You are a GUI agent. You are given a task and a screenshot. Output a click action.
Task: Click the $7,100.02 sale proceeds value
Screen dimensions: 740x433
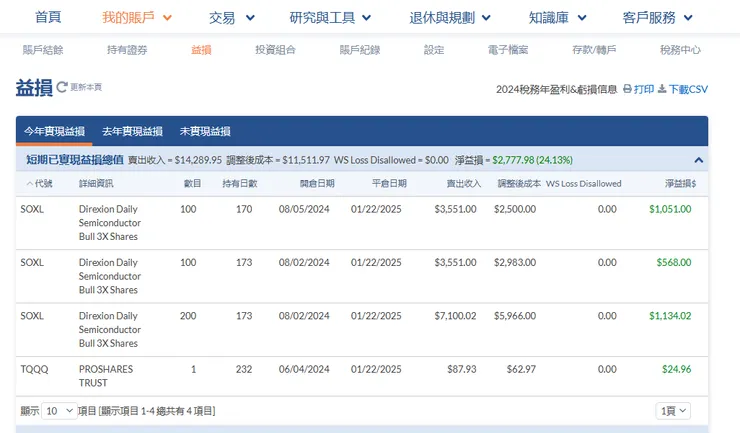[455, 316]
